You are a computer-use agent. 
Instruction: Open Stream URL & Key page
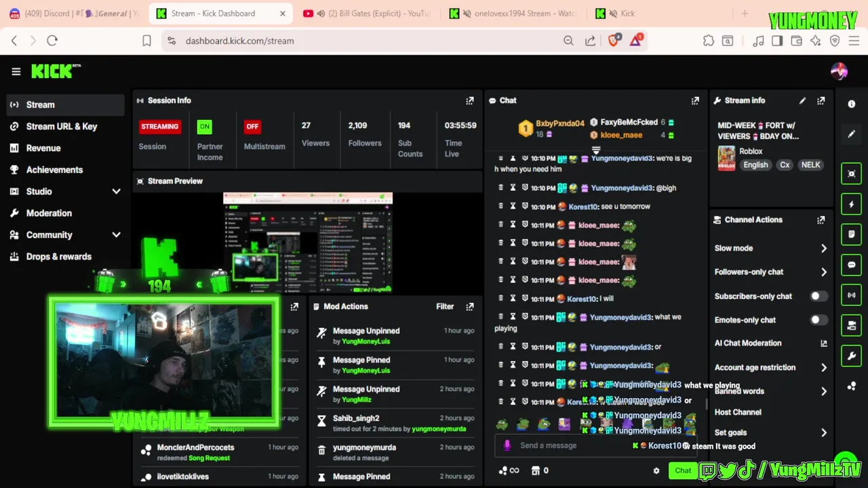point(66,127)
